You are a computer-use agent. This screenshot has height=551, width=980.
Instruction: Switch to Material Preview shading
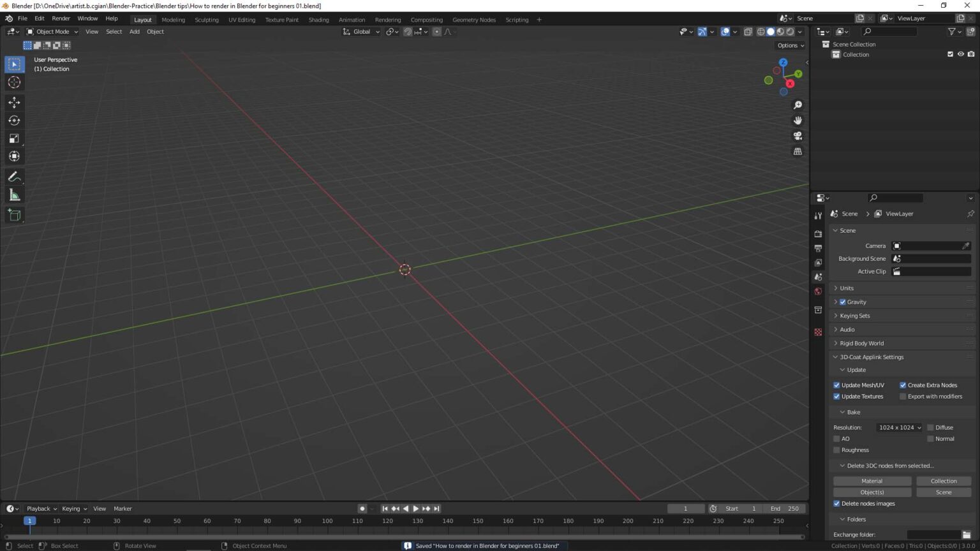pos(780,32)
